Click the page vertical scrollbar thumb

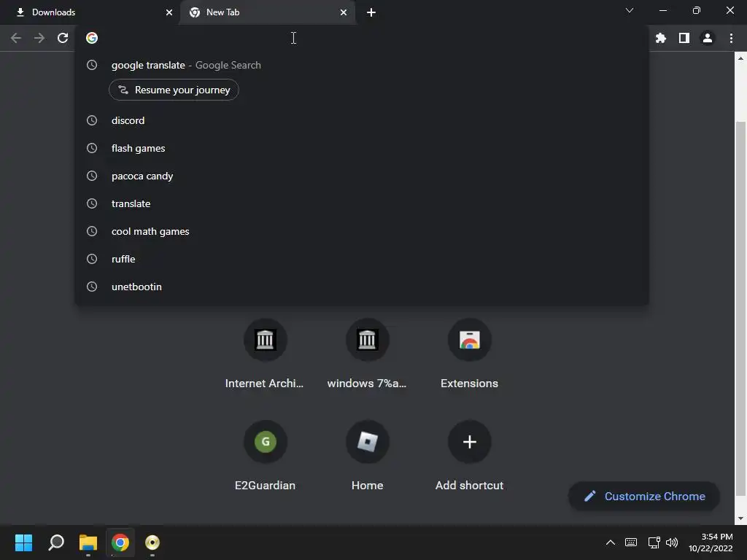click(x=741, y=308)
